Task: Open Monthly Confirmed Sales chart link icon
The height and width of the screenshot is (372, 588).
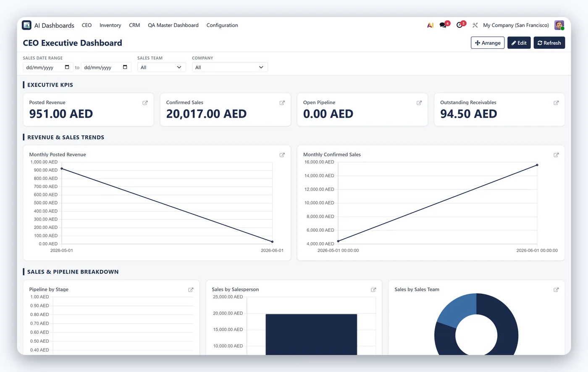Action: [x=556, y=155]
